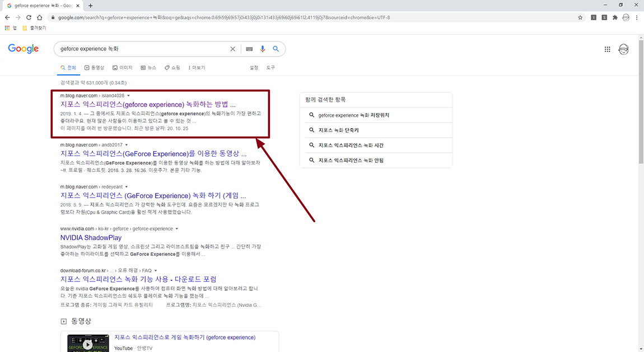This screenshot has width=644, height=352.
Task: Open the 설정 search settings
Action: (x=254, y=68)
